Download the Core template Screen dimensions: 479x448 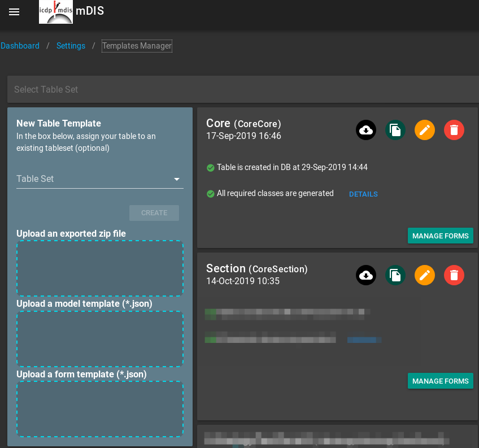click(x=366, y=131)
